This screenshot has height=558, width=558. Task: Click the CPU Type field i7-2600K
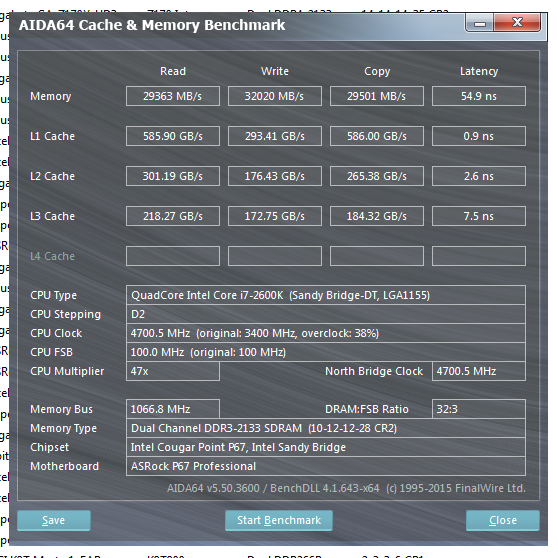(x=326, y=295)
